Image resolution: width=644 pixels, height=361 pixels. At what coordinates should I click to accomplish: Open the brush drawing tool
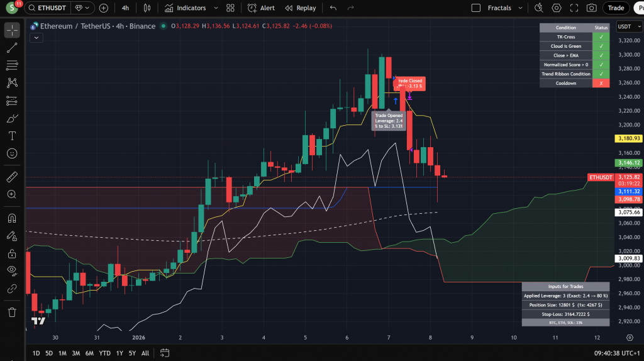coord(12,118)
